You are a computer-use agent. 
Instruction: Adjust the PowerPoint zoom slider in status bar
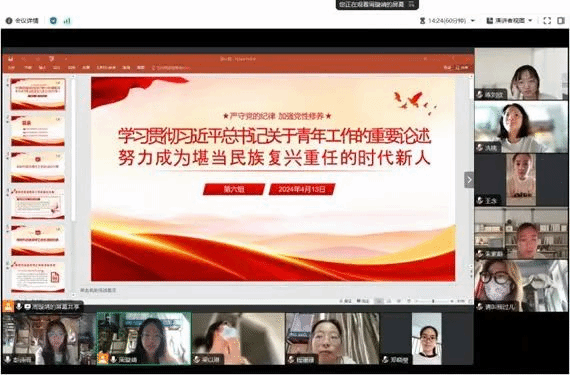tap(433, 301)
